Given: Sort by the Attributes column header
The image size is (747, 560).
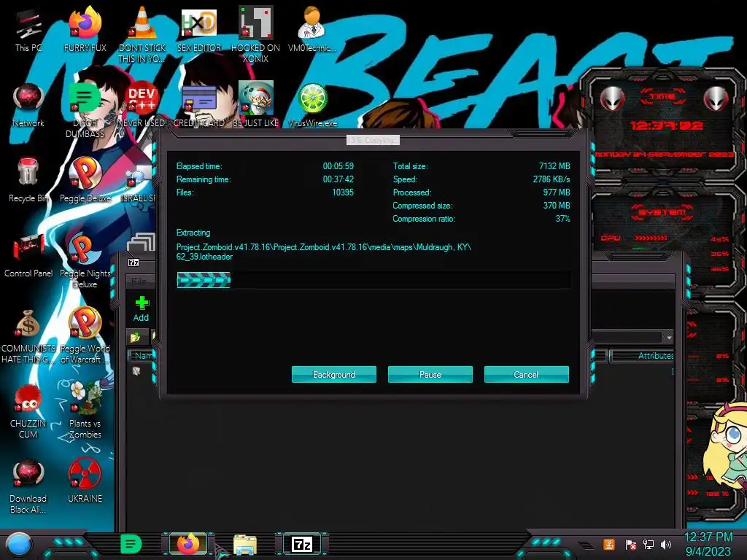Looking at the screenshot, I should pyautogui.click(x=643, y=356).
